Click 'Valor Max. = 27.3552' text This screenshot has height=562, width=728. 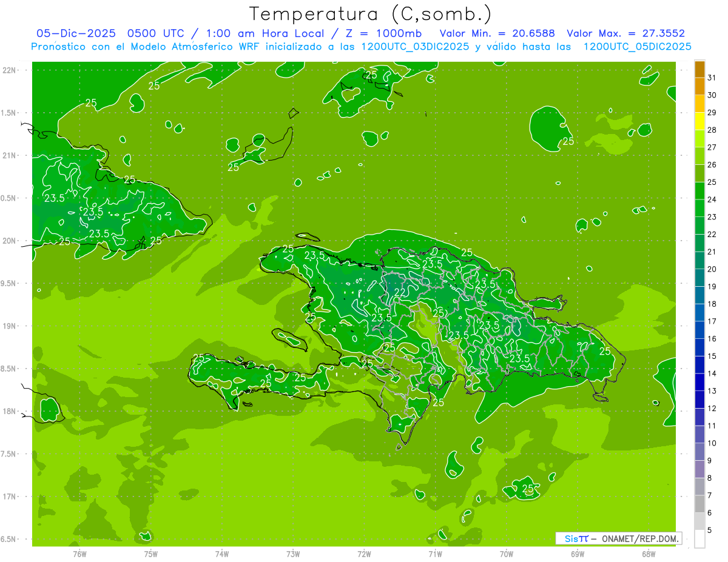coord(626,33)
